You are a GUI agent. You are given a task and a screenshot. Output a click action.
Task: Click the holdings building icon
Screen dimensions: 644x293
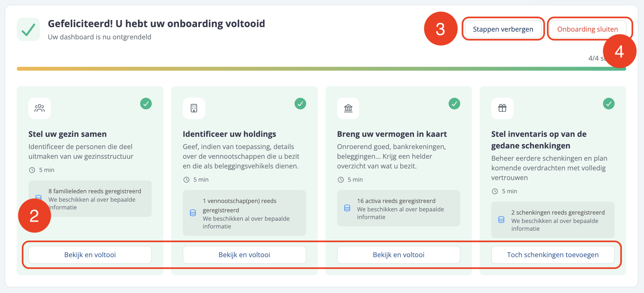(x=194, y=108)
